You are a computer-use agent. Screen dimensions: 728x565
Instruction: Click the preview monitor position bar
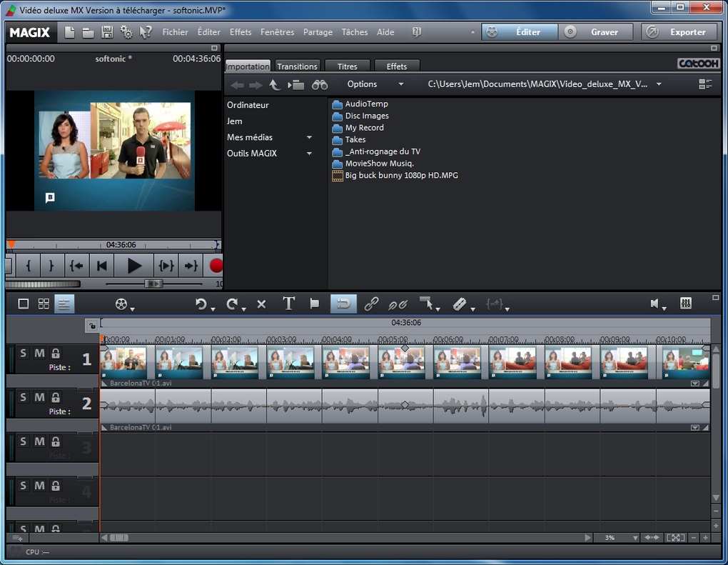click(113, 245)
